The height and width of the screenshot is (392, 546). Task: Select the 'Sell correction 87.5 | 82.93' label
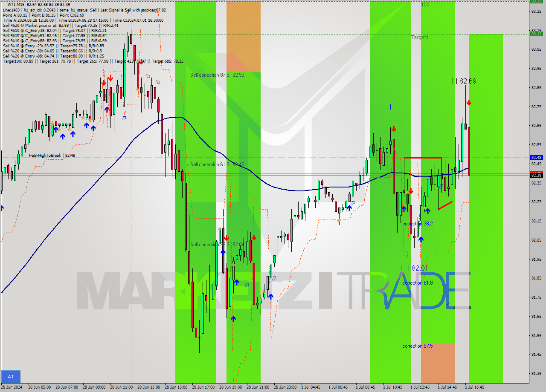[217, 75]
